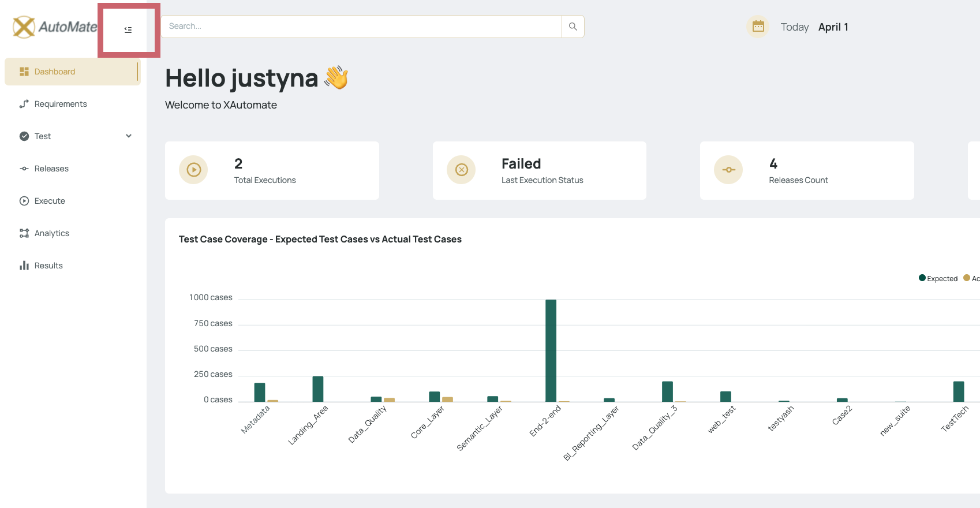Click the Dashboard grid icon
Viewport: 980px width, 508px height.
[x=24, y=72]
